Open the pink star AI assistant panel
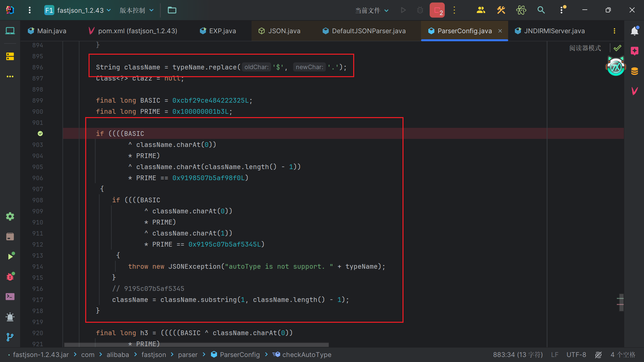 click(635, 51)
